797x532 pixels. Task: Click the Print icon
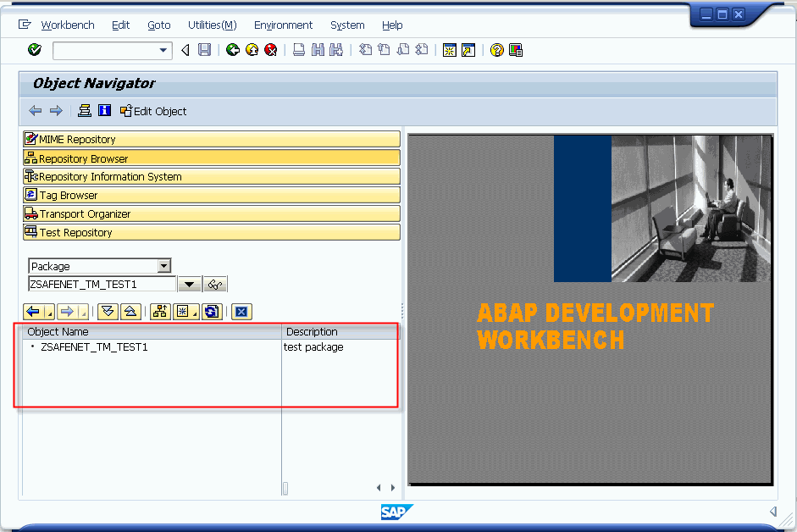click(299, 50)
